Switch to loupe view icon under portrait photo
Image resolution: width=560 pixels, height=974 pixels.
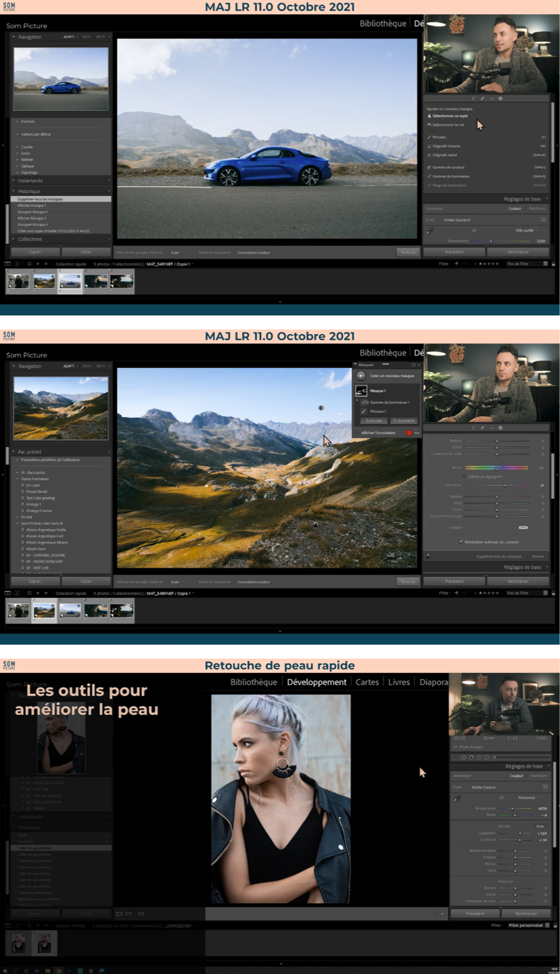(120, 914)
